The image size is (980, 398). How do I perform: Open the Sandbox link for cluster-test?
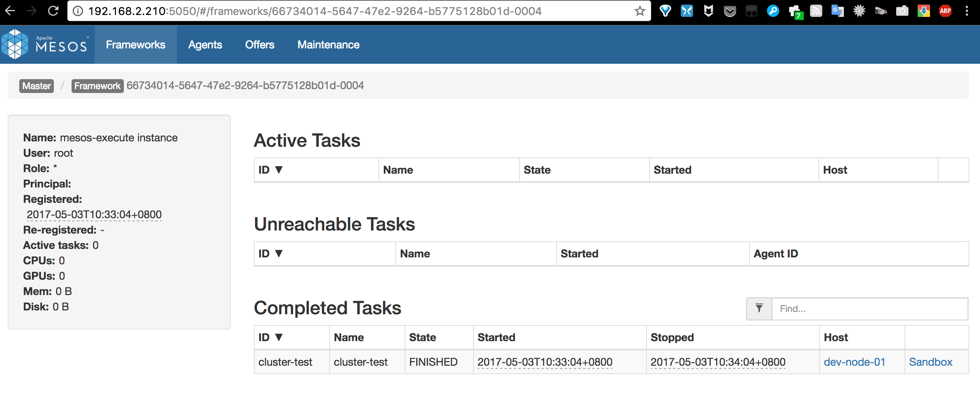click(930, 362)
